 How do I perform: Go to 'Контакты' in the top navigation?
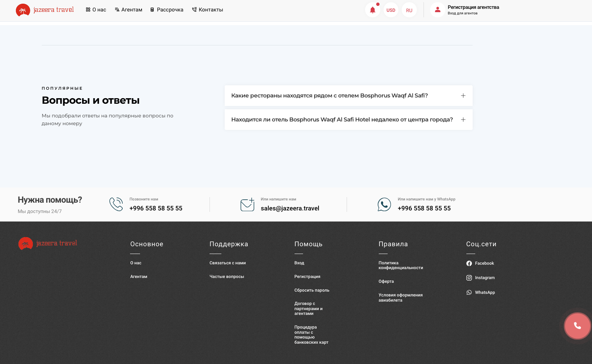[208, 10]
